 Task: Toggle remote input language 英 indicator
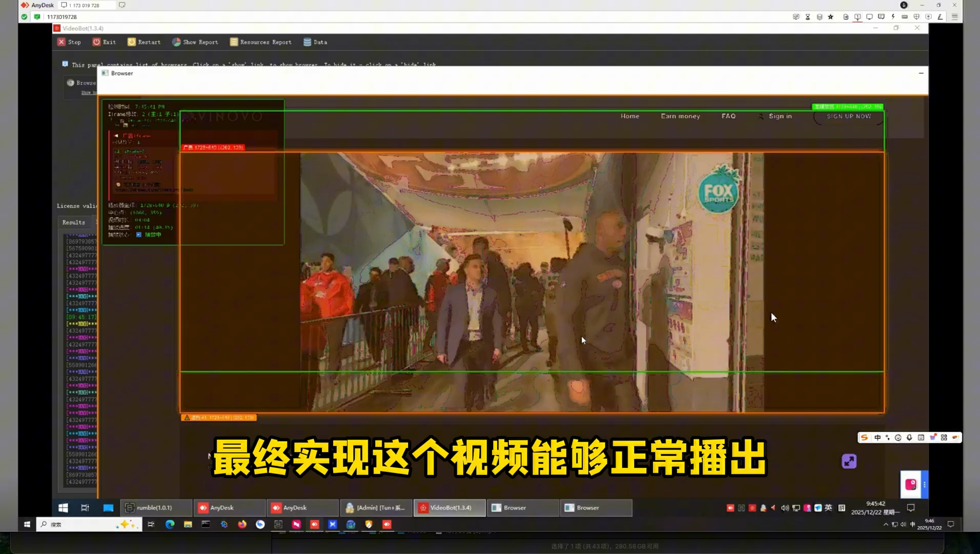click(x=828, y=508)
